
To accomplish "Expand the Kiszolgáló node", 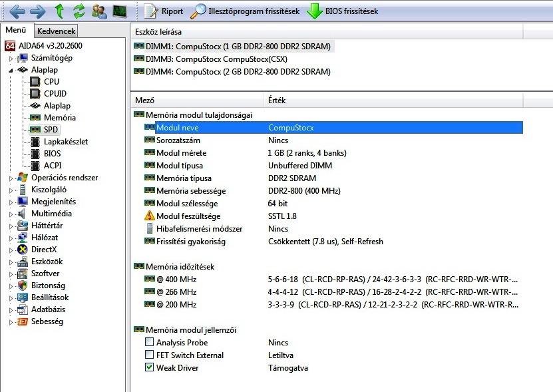I will 11,190.
